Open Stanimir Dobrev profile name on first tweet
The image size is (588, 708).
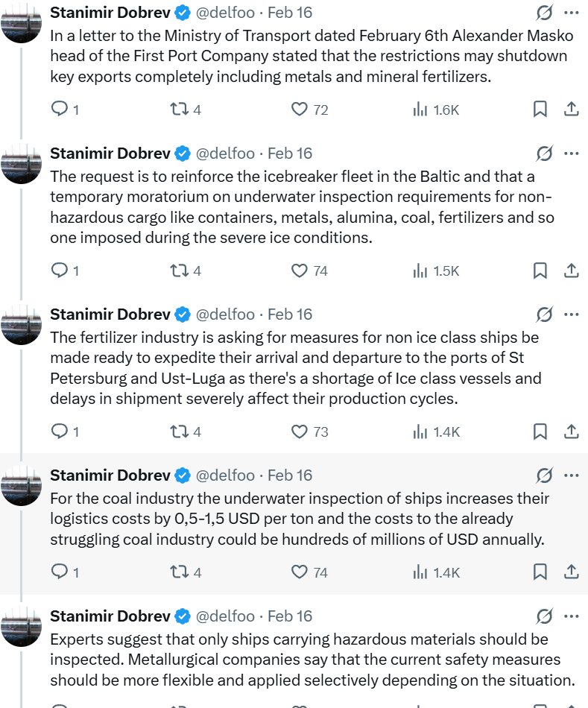tap(110, 13)
